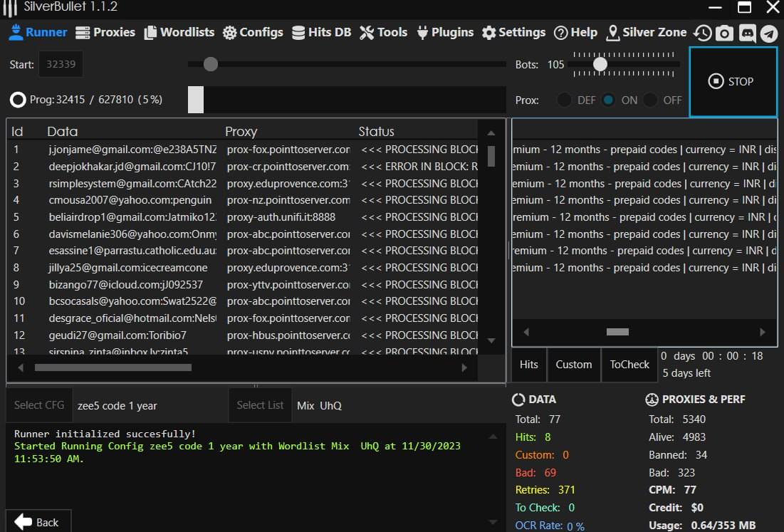Open the Plugins section
784x532 pixels.
click(444, 32)
